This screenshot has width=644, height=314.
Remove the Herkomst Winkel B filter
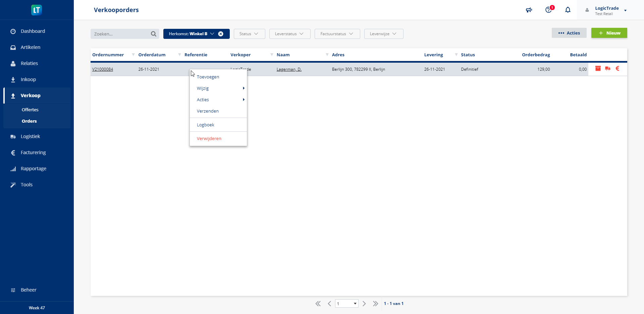(221, 34)
